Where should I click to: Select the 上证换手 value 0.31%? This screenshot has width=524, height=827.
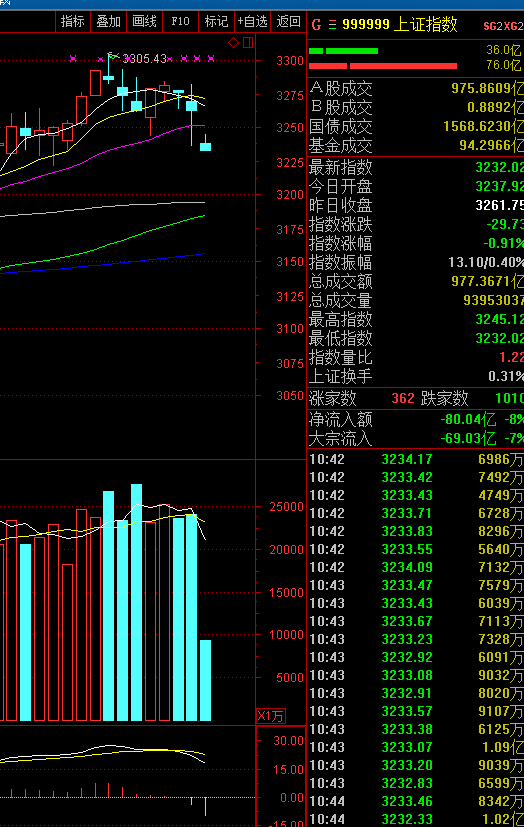(x=506, y=377)
